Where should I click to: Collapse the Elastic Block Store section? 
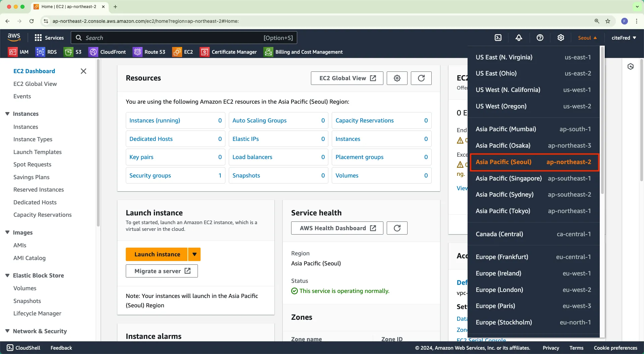click(x=7, y=275)
